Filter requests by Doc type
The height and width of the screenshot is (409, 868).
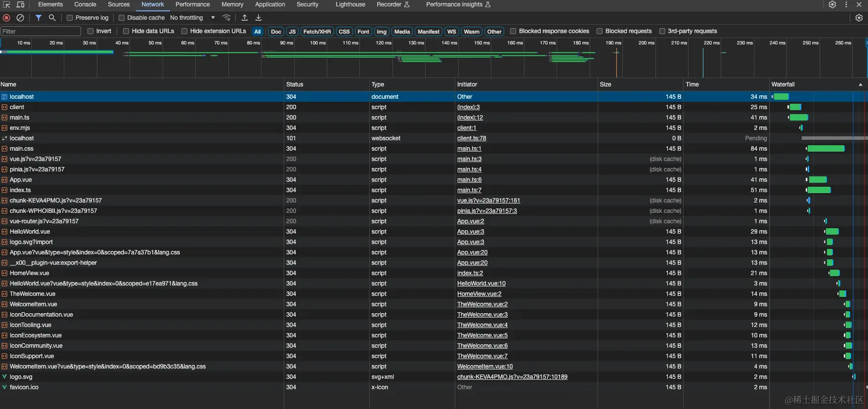[276, 32]
